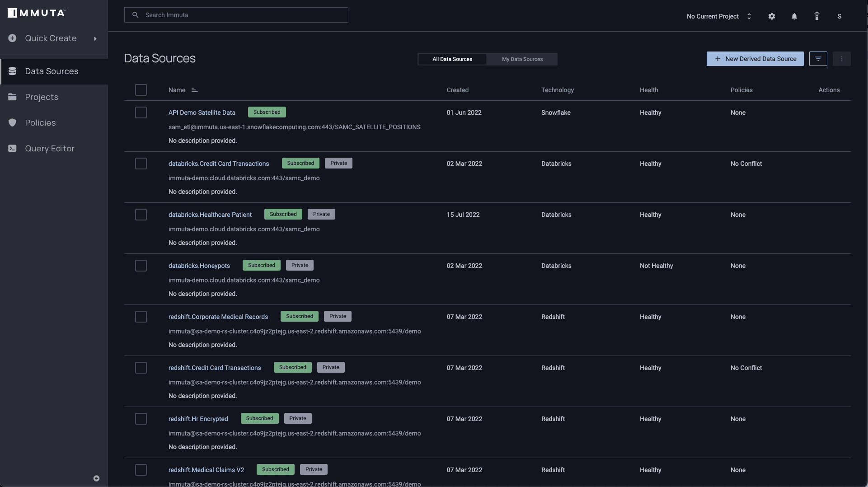Open the Data Sources database icon
This screenshot has height=487, width=868.
coord(12,71)
